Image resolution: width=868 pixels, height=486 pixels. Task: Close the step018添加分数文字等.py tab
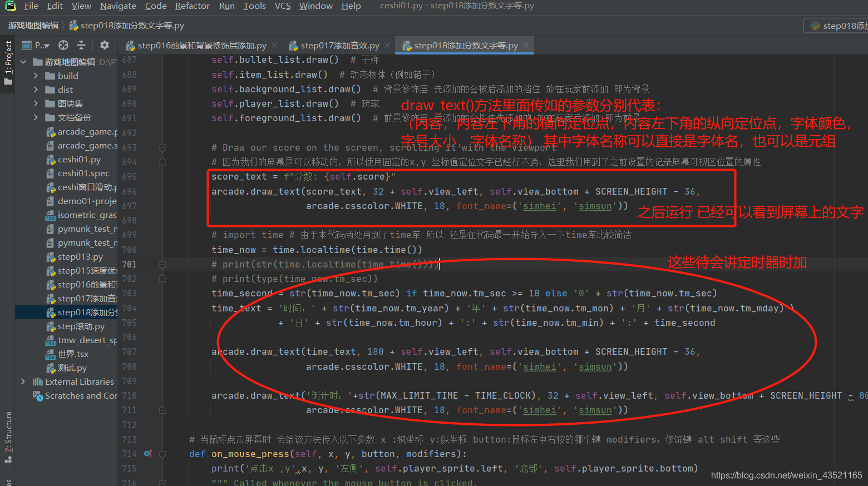point(526,45)
